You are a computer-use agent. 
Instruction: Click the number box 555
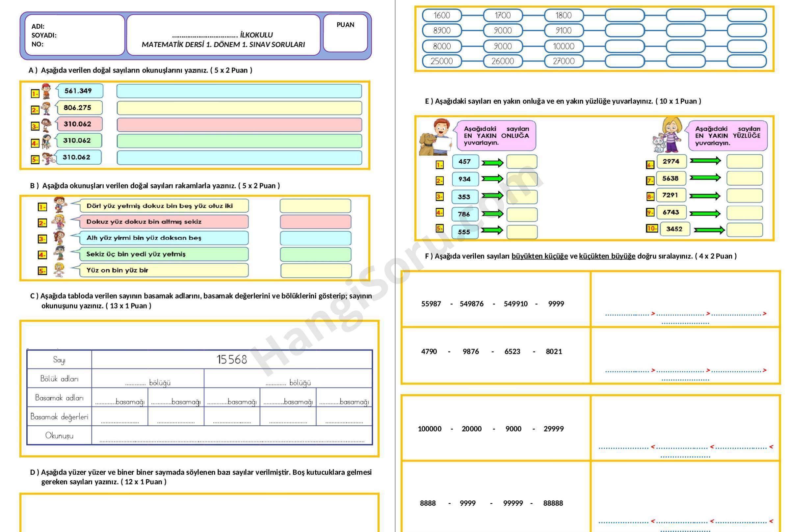(x=465, y=232)
